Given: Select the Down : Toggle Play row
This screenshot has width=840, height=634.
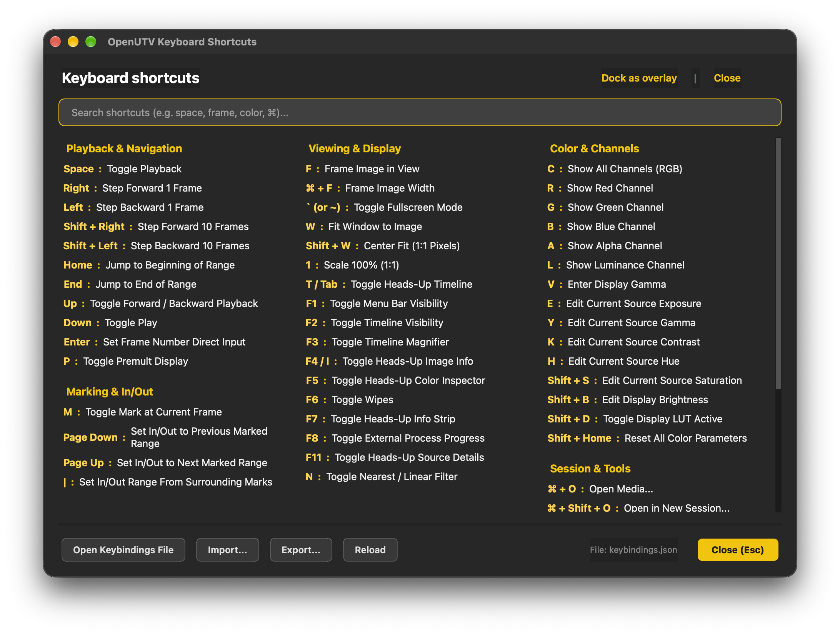Looking at the screenshot, I should [x=110, y=323].
